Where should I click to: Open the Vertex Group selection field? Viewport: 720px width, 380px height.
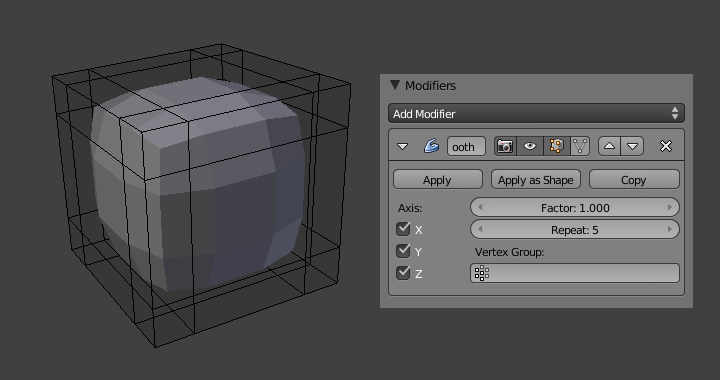click(x=575, y=273)
